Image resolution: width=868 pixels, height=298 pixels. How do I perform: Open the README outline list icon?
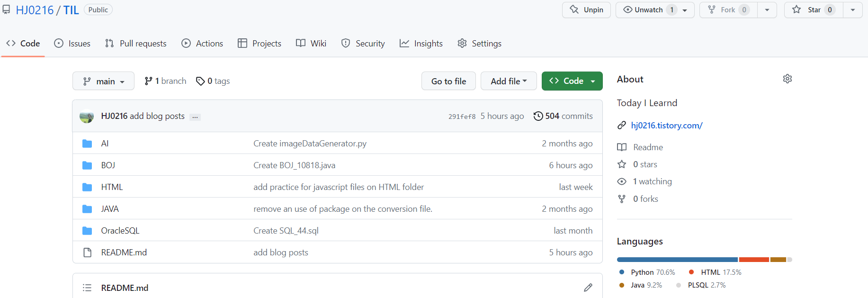(87, 288)
